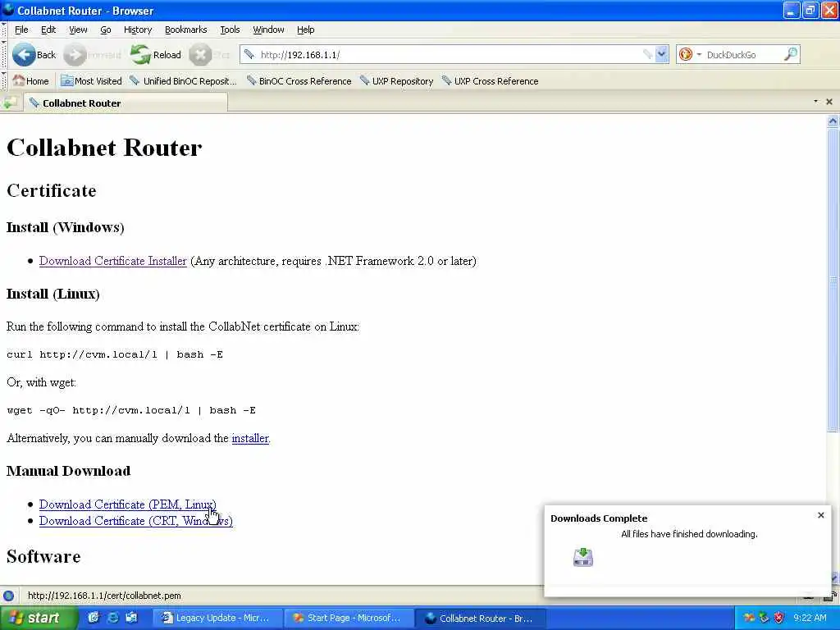Viewport: 840px width, 630px height.
Task: Open the Window menu
Action: pos(268,30)
